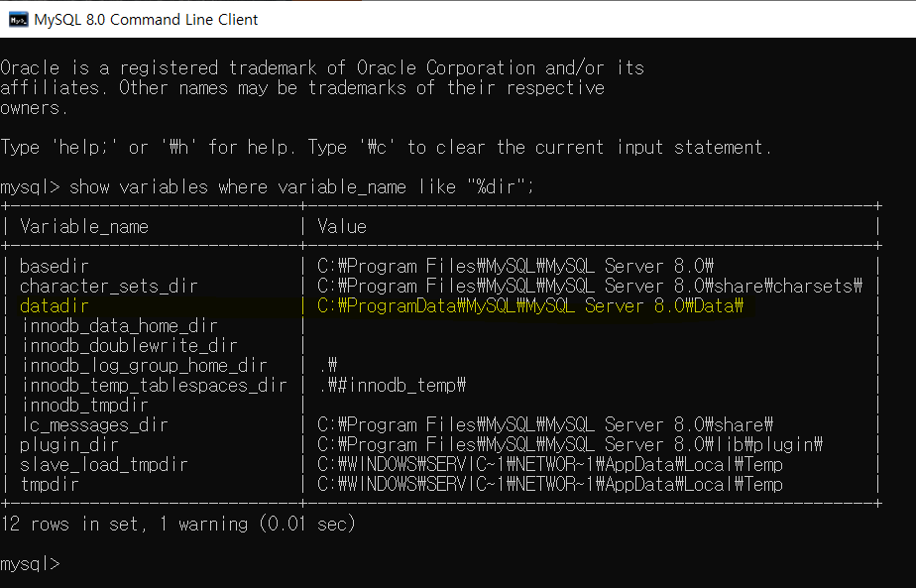Click the path ending in 'lib\plugin\'
The width and height of the screenshot is (916, 588).
click(570, 445)
